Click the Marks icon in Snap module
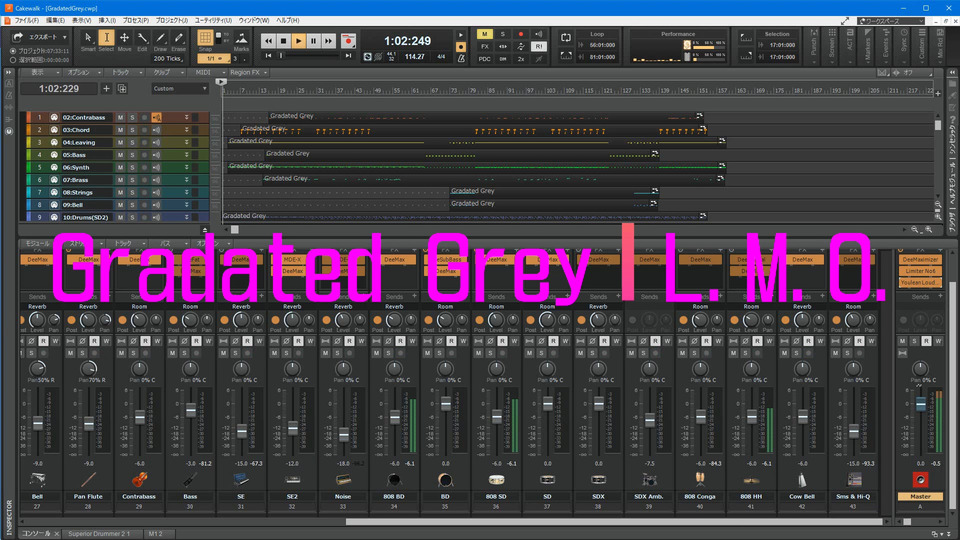The height and width of the screenshot is (540, 960). tap(241, 39)
